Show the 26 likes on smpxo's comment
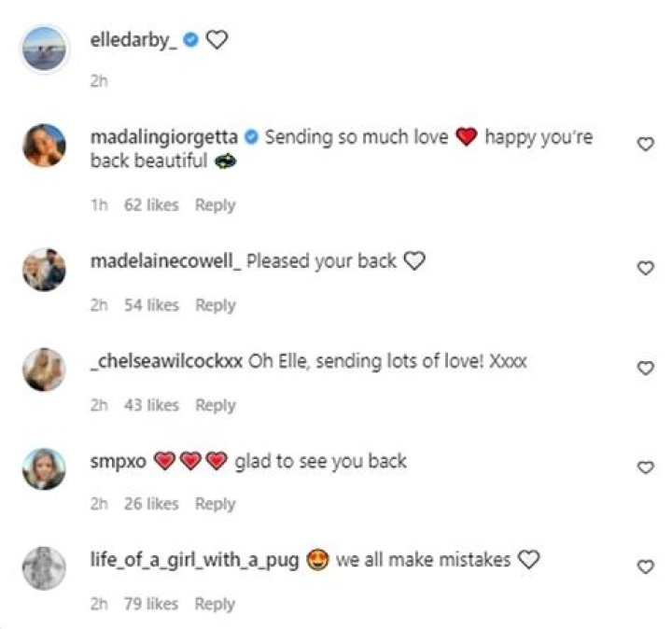 151,504
